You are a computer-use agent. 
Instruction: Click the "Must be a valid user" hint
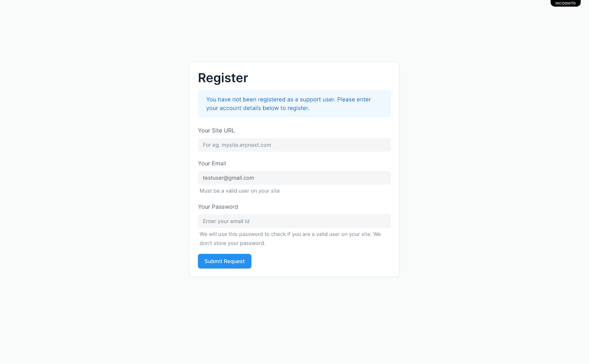click(x=240, y=191)
